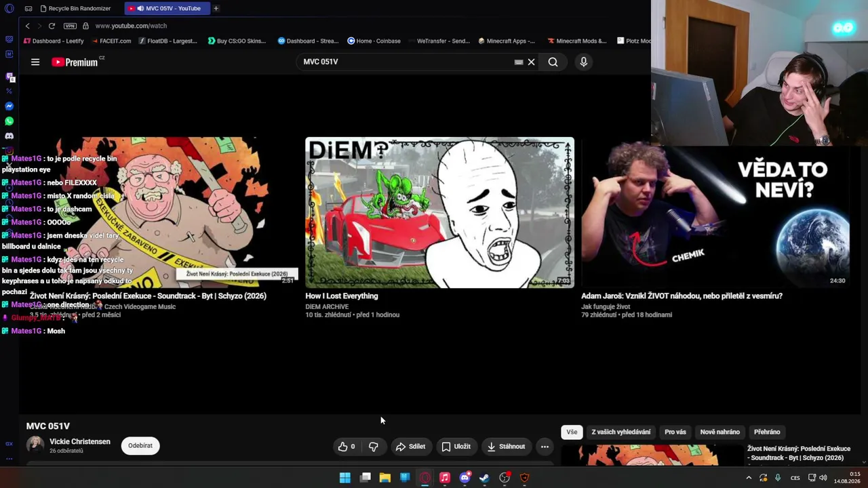Open File Explorer from the taskbar
868x488 pixels.
[385, 478]
